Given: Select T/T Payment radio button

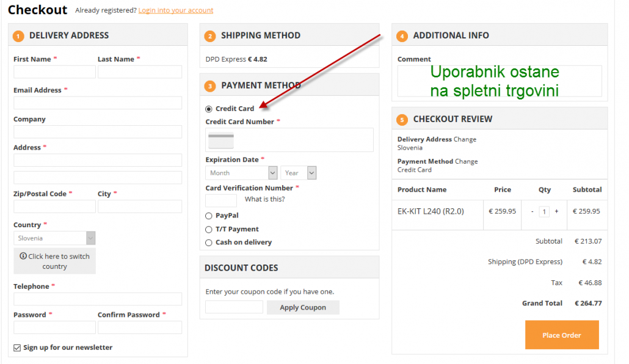Looking at the screenshot, I should (x=209, y=229).
